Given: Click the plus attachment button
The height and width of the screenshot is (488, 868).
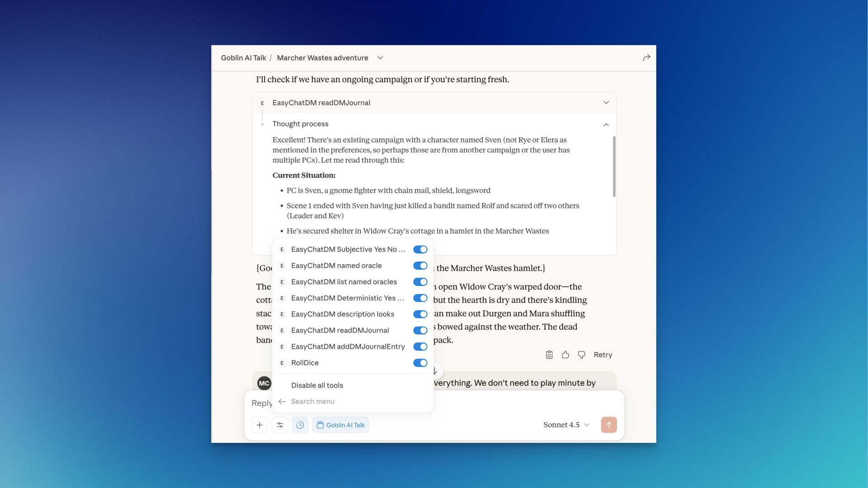Looking at the screenshot, I should coord(259,425).
